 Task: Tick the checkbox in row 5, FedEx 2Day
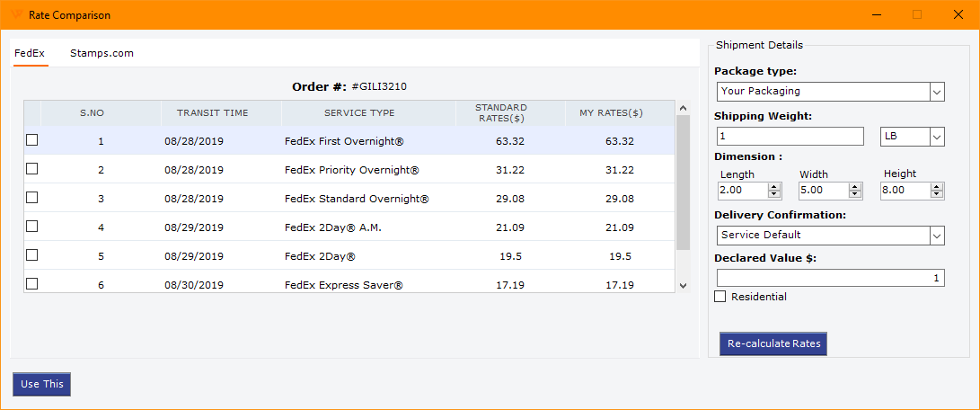(x=31, y=254)
